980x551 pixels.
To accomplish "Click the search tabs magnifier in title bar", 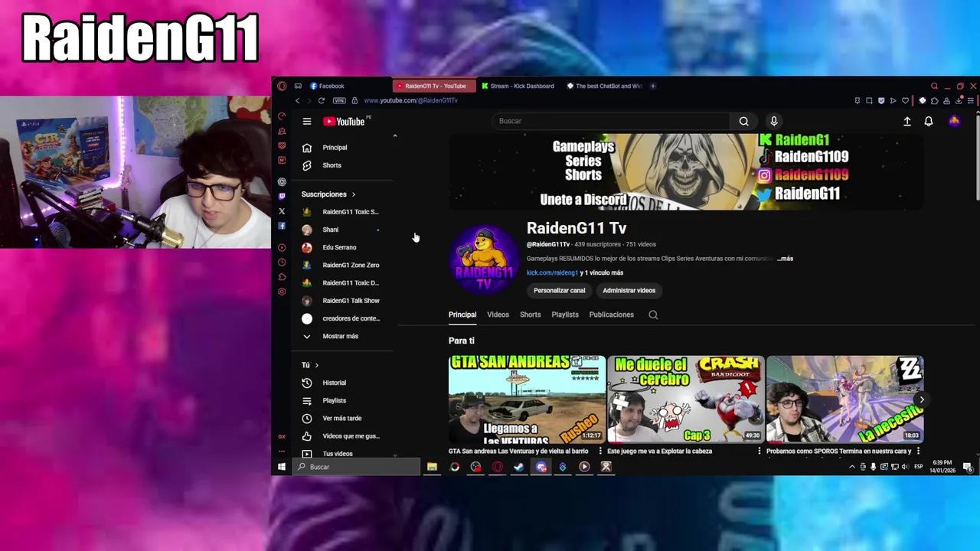I will 934,86.
